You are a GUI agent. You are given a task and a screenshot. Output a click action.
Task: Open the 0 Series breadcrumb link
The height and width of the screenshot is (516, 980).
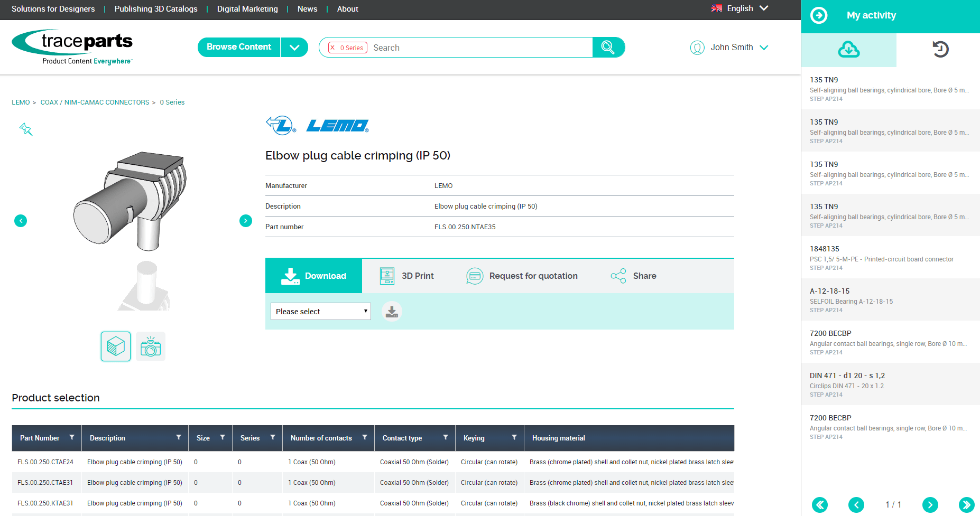point(172,102)
